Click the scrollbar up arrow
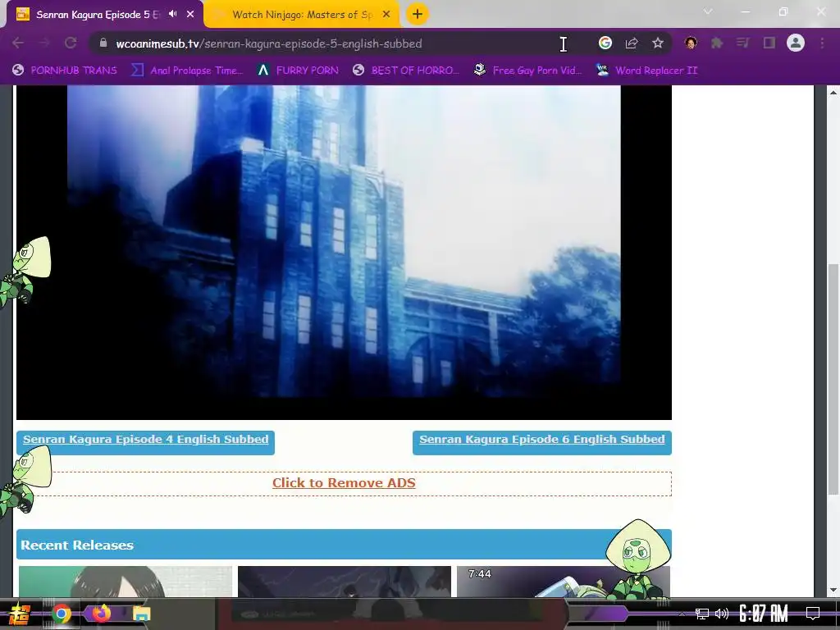This screenshot has width=840, height=630. 833,93
